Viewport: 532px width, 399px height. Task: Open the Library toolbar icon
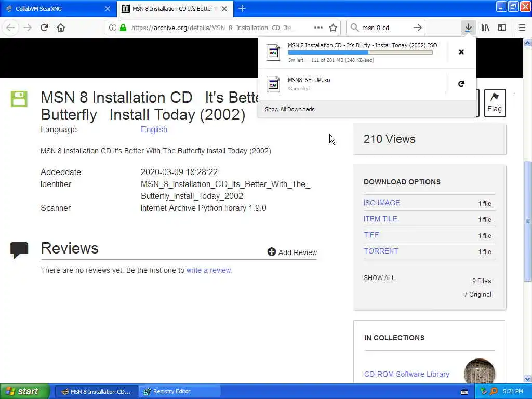point(485,28)
